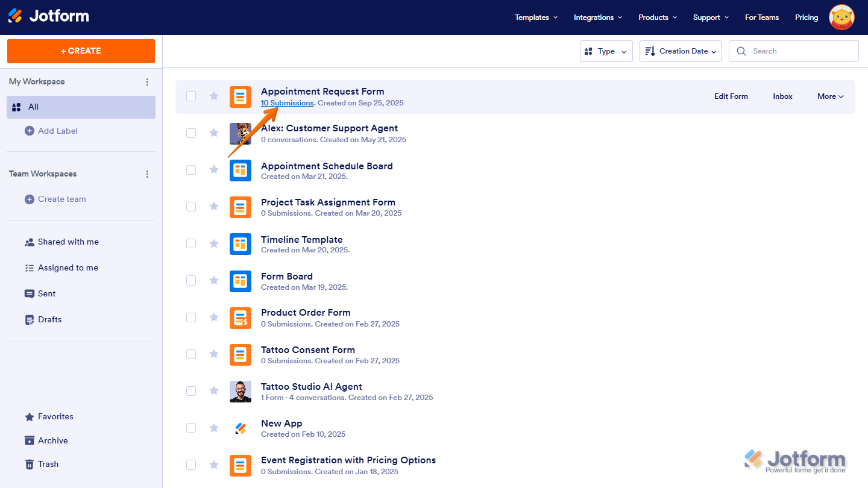Open the user avatar profile menu
This screenshot has width=868, height=488.
(841, 17)
